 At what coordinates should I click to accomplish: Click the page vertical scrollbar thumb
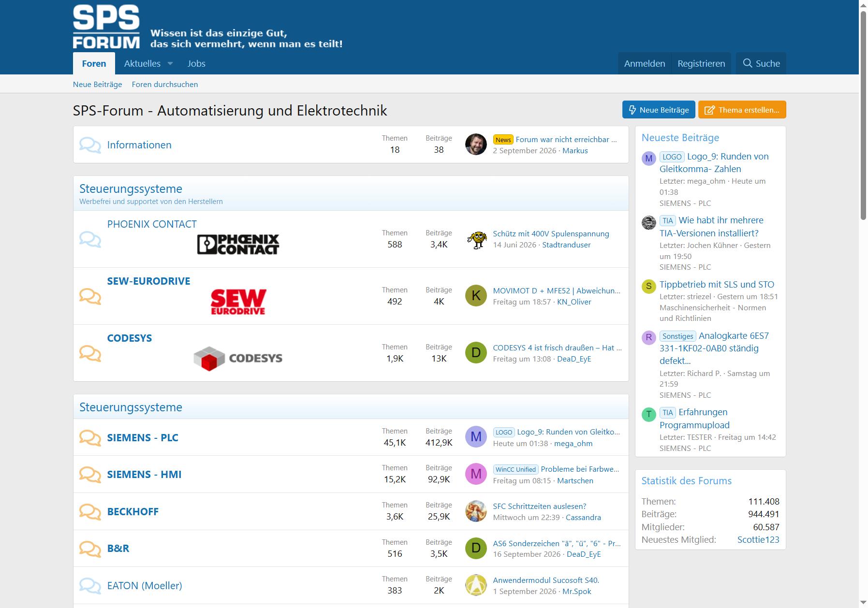coord(863,115)
